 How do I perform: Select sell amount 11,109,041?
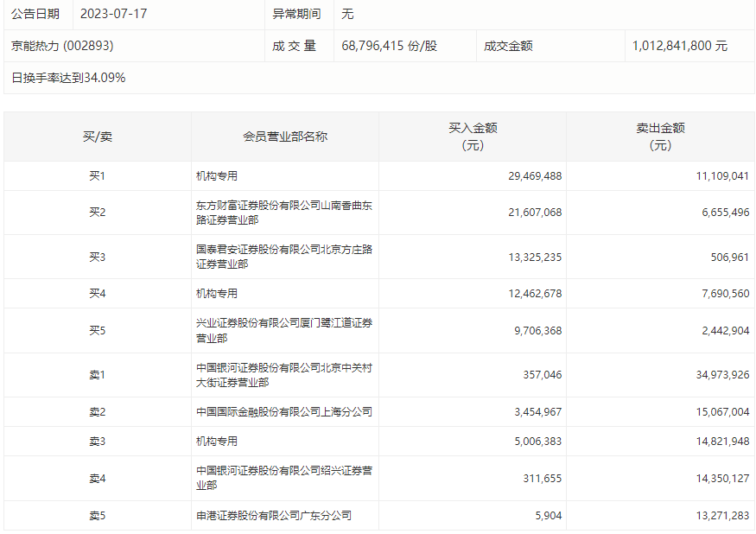[722, 176]
